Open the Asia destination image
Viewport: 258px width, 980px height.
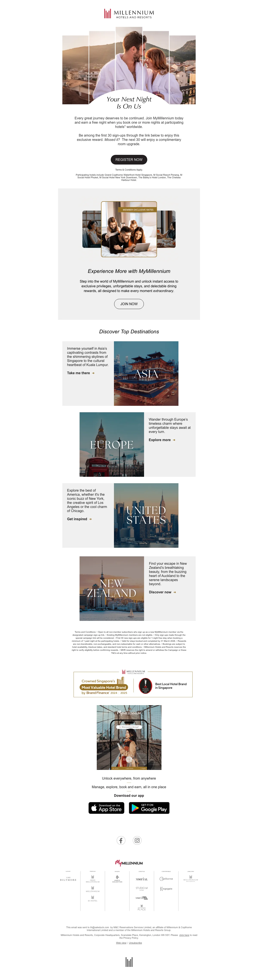pos(146,374)
